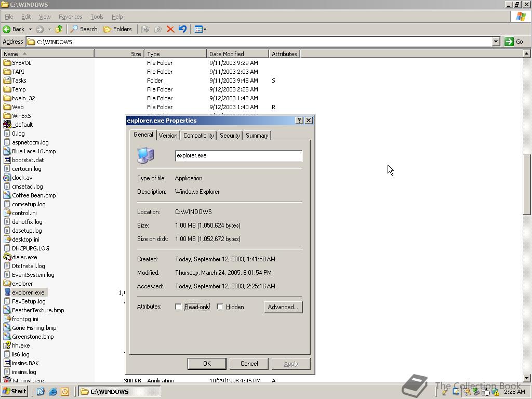The image size is (532, 399).
Task: Launch Internet Explorer from Quick Launch
Action: point(52,392)
